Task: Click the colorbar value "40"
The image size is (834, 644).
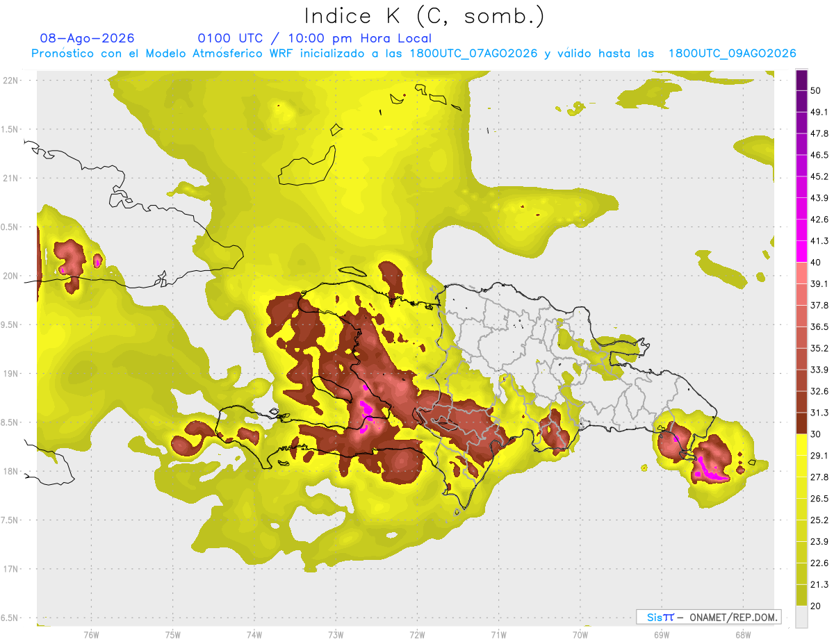Action: click(x=816, y=263)
